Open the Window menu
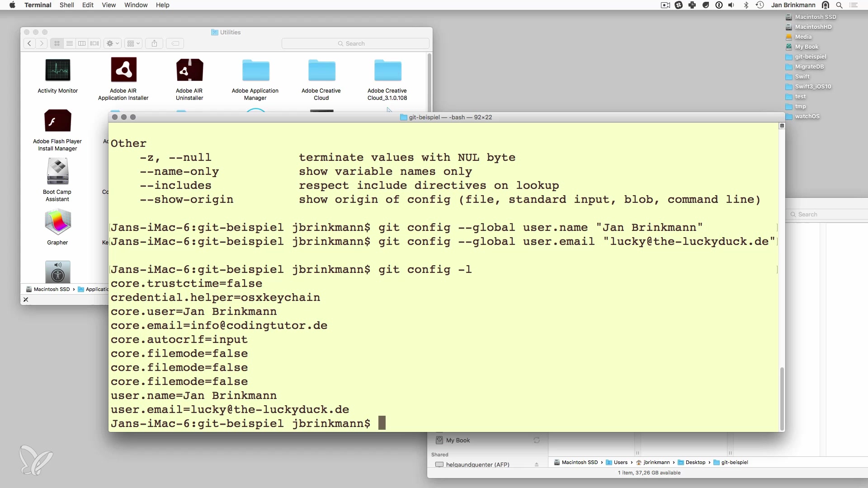Screen dimensions: 868x488 tap(136, 5)
